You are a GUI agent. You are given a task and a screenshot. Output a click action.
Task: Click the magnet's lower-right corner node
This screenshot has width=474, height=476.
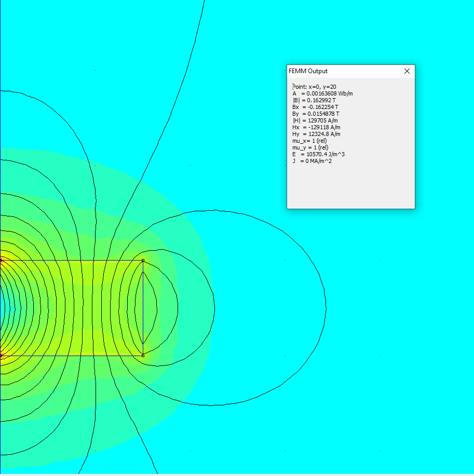click(x=143, y=356)
